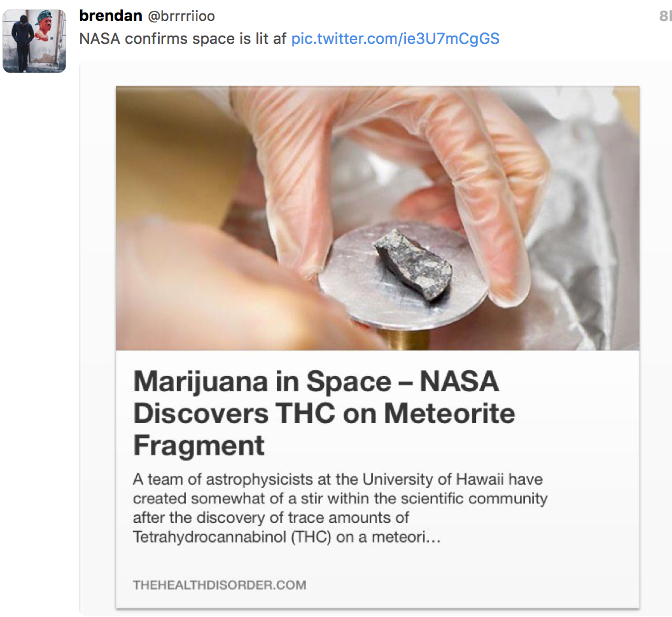Open the @brrrriioo handle
This screenshot has width=672, height=617.
[181, 17]
